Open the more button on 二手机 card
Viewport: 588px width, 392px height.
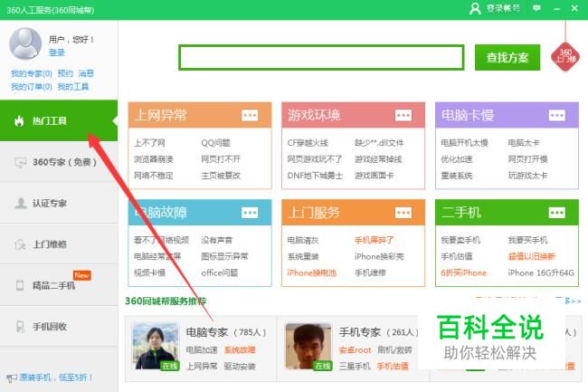(x=557, y=213)
